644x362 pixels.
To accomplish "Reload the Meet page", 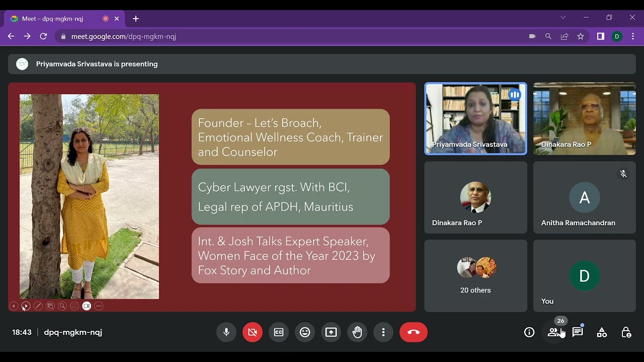I will [x=43, y=36].
